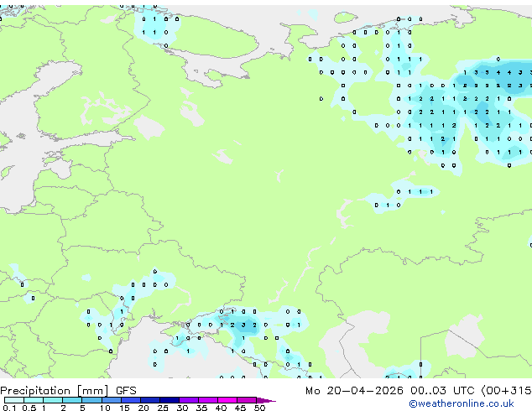Click the 15 to 20 mm blue swatch

pyautogui.click(x=131, y=400)
